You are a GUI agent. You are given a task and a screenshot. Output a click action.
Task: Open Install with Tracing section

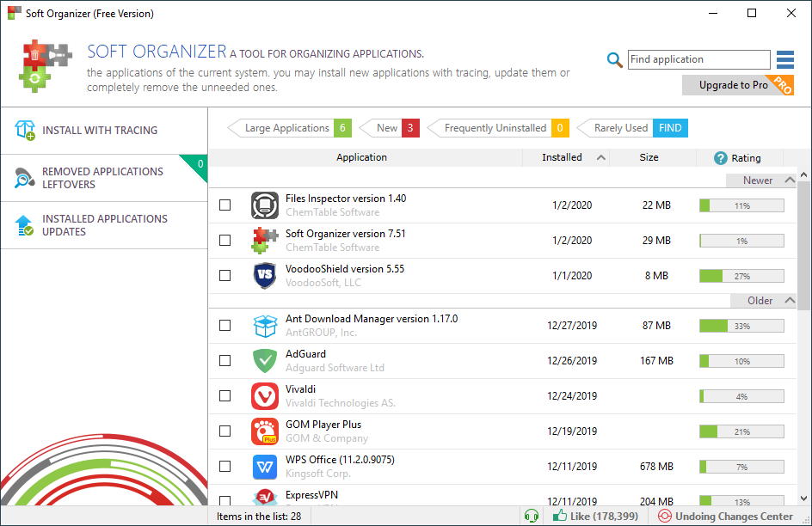click(103, 131)
